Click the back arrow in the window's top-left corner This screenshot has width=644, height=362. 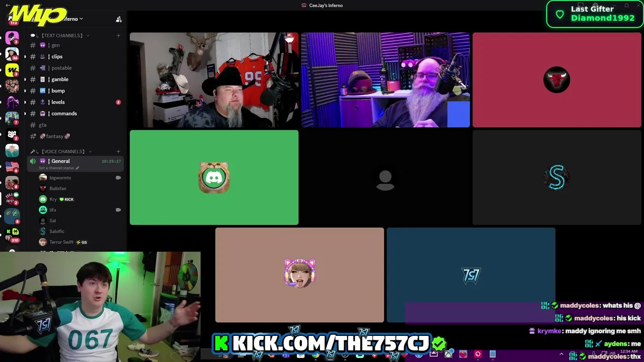8,5
